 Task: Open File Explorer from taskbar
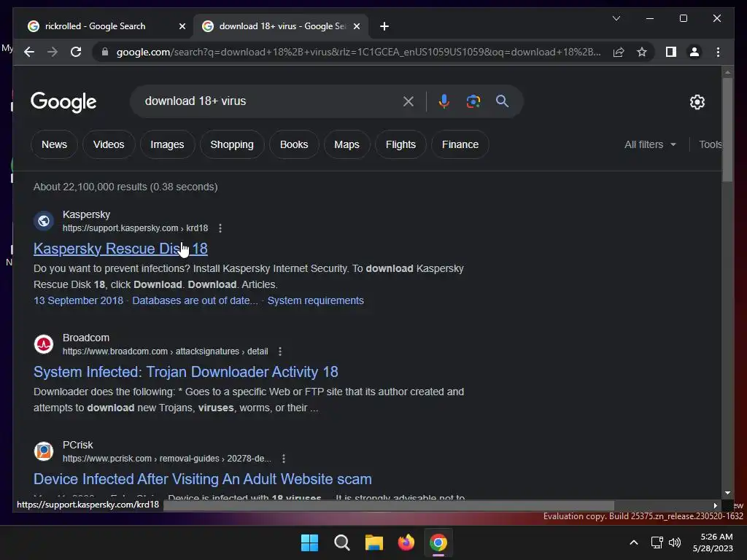pyautogui.click(x=374, y=542)
